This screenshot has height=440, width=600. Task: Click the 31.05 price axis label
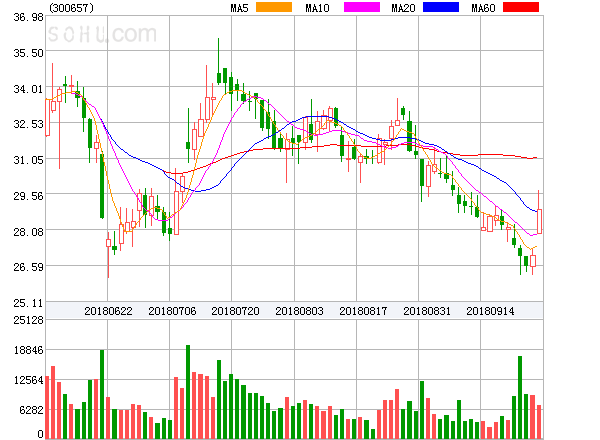pyautogui.click(x=28, y=160)
